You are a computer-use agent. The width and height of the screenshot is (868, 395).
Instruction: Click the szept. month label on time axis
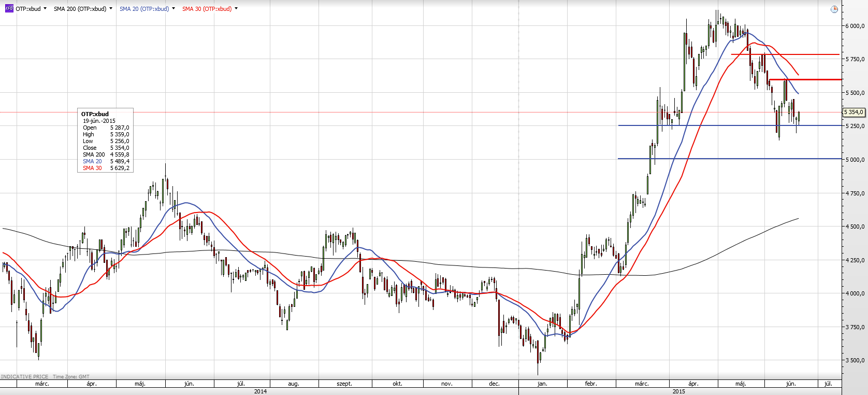pos(344,384)
